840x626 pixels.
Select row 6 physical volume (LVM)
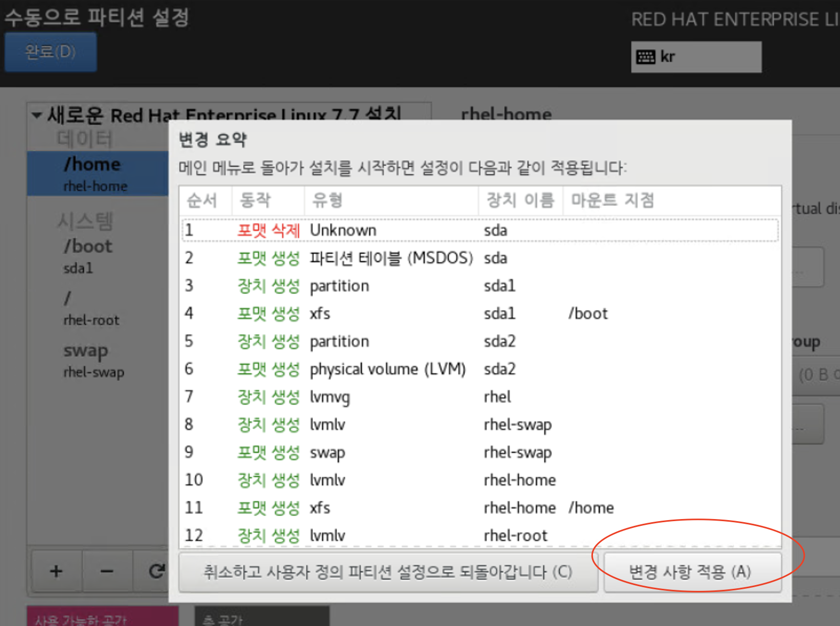click(x=480, y=369)
